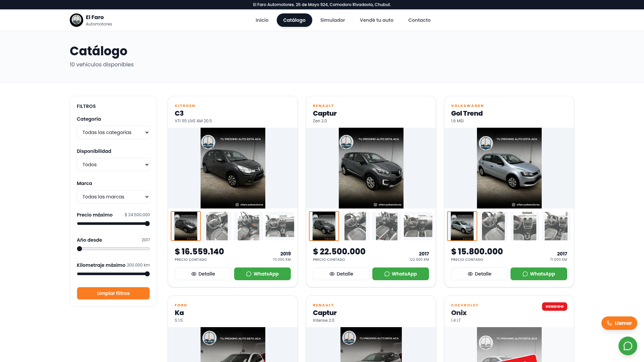
Task: Open the floating green chat bubble
Action: pos(628,346)
